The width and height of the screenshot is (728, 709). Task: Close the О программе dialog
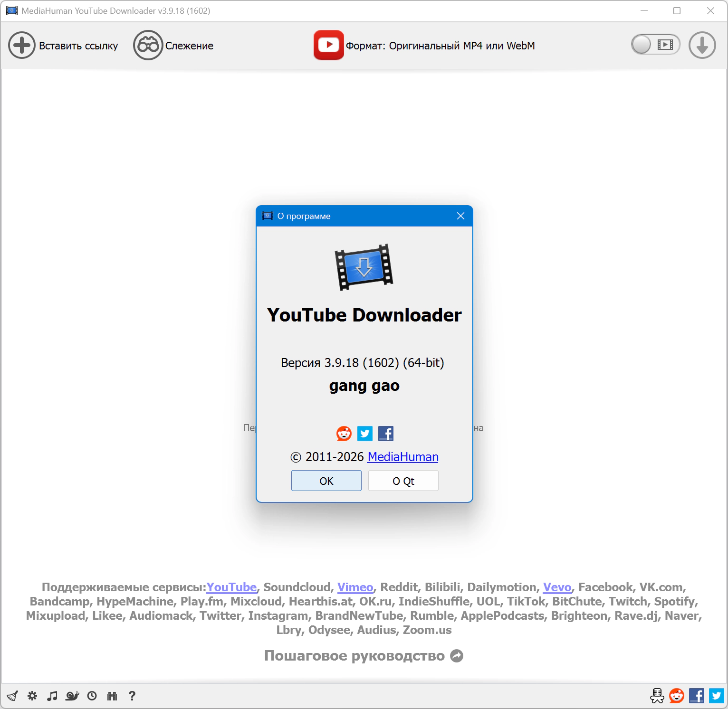460,216
